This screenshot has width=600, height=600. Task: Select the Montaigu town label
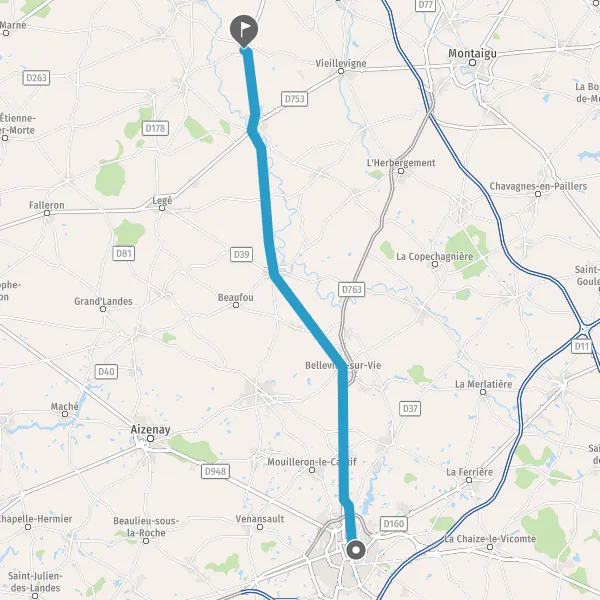[472, 54]
